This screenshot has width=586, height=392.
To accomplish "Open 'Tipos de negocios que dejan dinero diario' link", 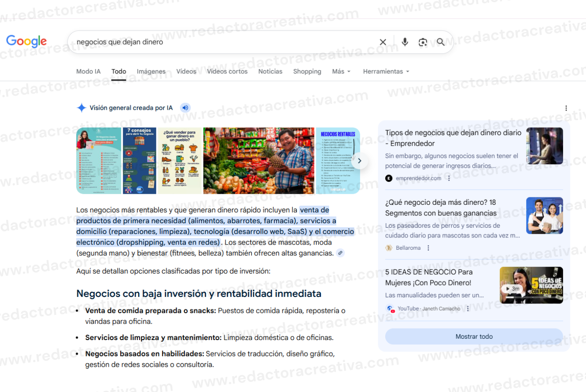I will click(x=453, y=138).
